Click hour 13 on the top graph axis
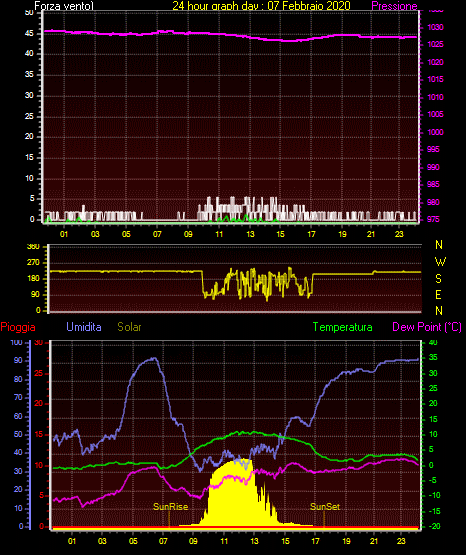 point(250,234)
